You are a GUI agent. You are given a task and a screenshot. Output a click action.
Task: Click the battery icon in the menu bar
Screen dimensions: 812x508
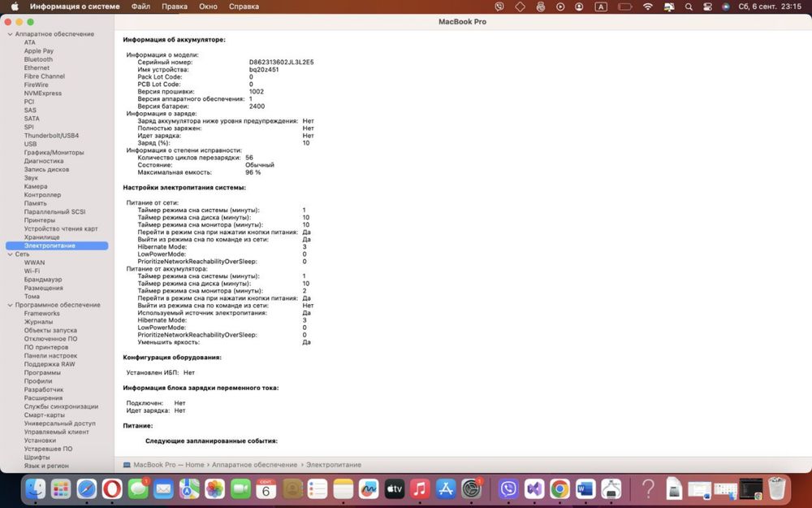pos(625,7)
